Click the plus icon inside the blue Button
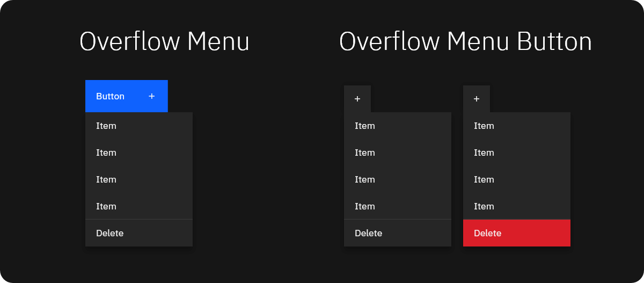 (x=152, y=96)
